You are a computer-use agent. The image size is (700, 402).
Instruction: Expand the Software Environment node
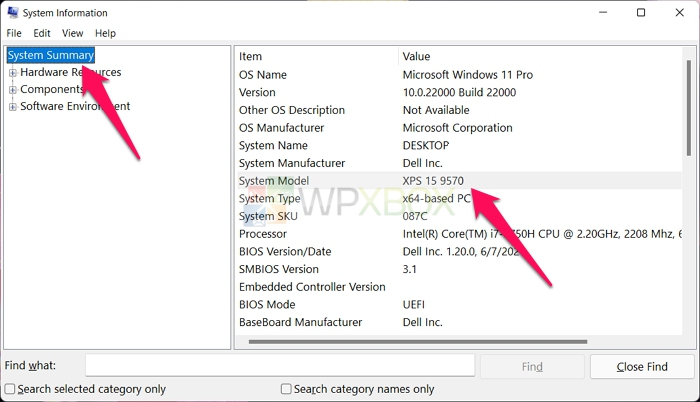13,106
